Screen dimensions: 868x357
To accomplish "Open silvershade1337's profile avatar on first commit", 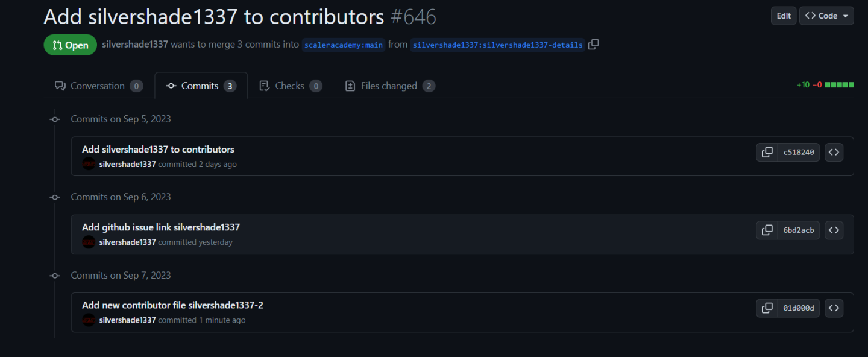I will (x=88, y=163).
